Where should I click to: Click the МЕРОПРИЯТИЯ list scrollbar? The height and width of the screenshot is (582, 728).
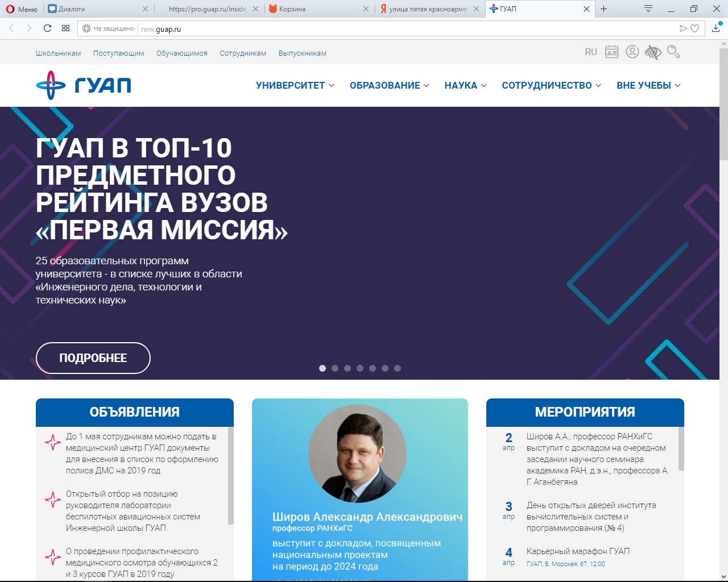[x=681, y=449]
